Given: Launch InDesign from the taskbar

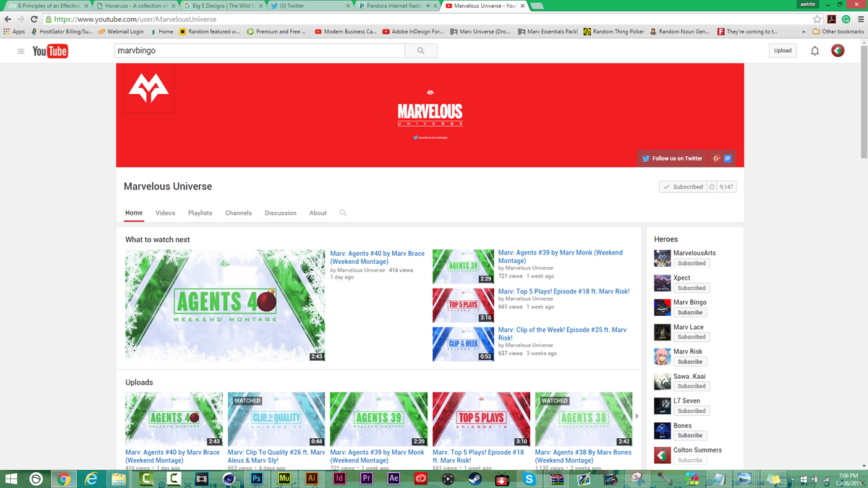Looking at the screenshot, I should click(x=339, y=479).
